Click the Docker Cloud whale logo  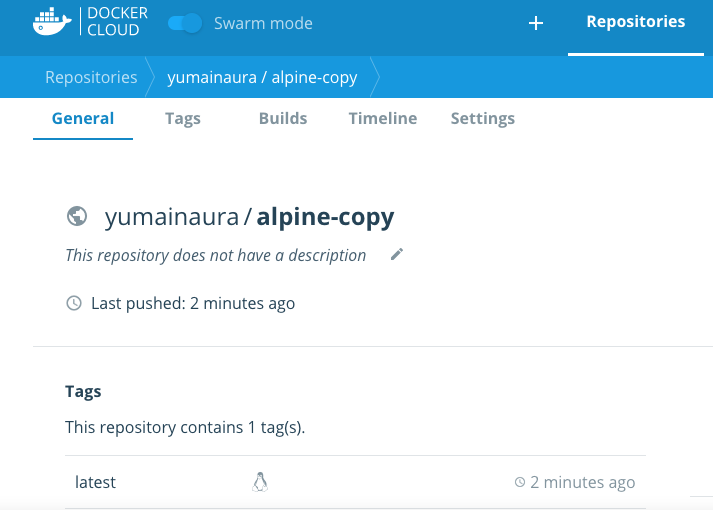point(52,21)
